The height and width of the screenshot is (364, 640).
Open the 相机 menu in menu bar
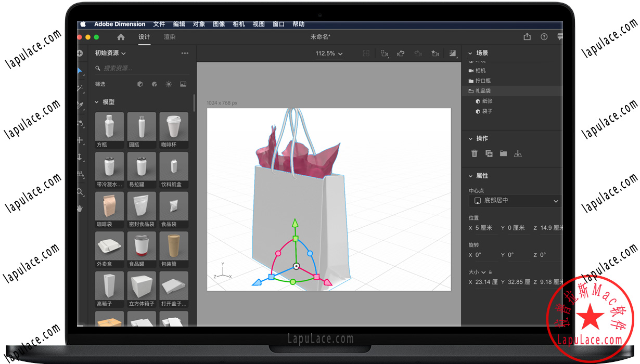tap(238, 24)
